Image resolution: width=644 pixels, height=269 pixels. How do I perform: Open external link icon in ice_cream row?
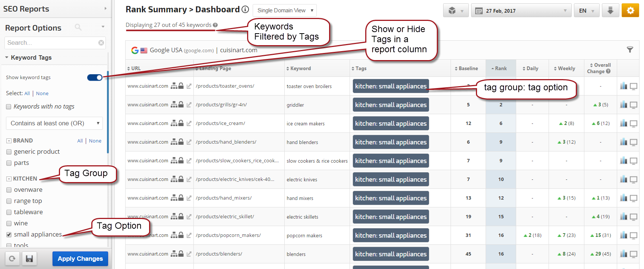coord(189,123)
